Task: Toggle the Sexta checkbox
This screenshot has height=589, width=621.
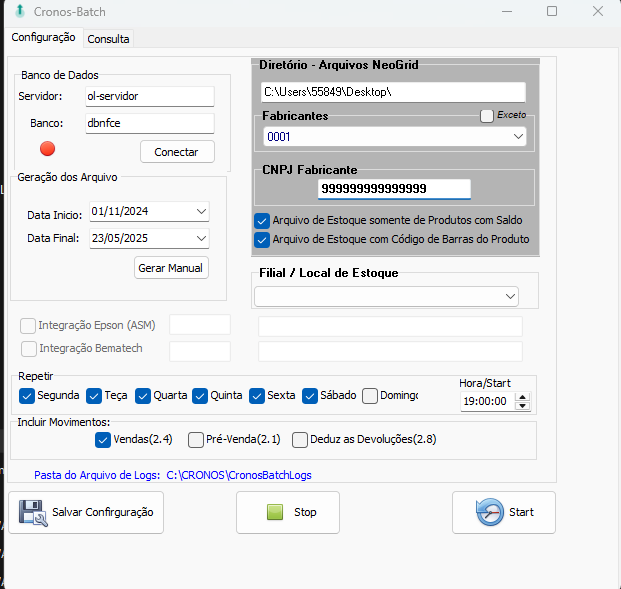Action: pos(257,396)
